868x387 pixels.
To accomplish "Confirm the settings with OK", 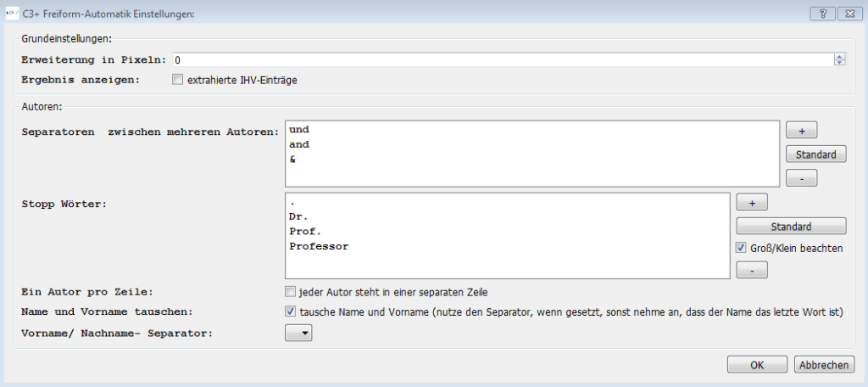I will [757, 365].
